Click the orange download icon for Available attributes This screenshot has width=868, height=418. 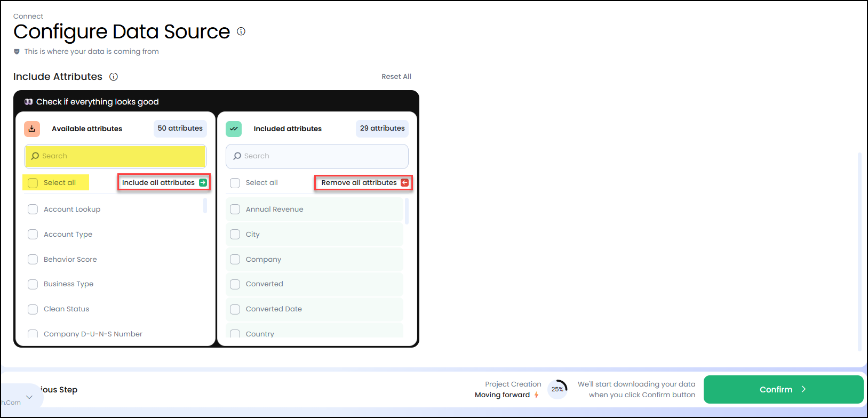click(32, 128)
